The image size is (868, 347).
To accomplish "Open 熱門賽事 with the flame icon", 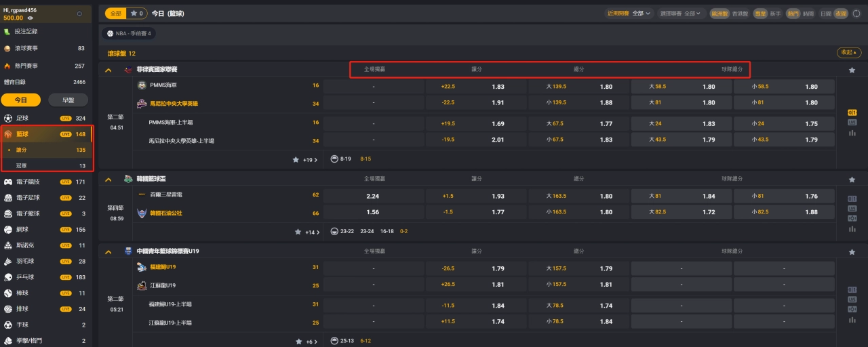I will click(x=7, y=66).
